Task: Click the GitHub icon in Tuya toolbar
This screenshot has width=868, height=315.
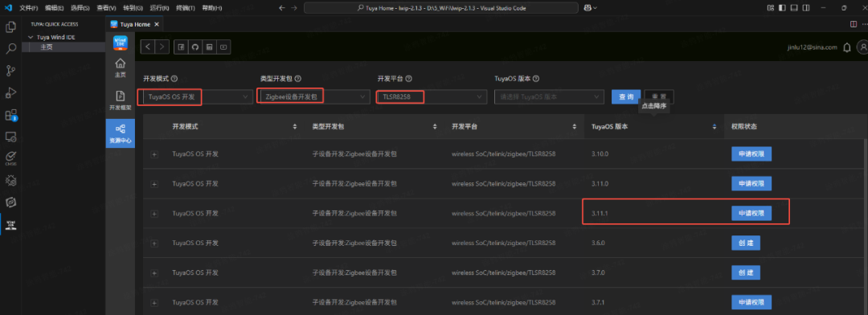Action: point(194,47)
